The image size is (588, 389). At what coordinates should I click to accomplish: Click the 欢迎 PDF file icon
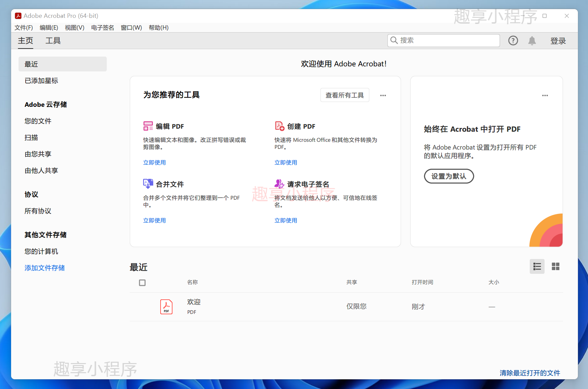point(166,307)
